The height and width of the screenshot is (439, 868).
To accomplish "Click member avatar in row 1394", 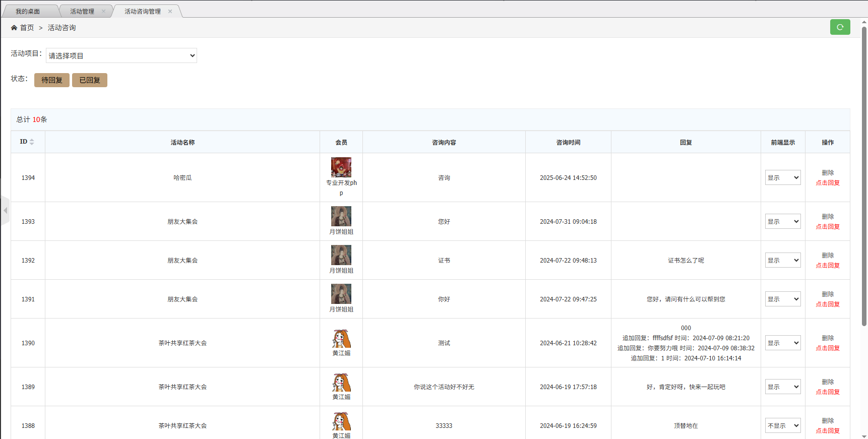I will tap(341, 167).
